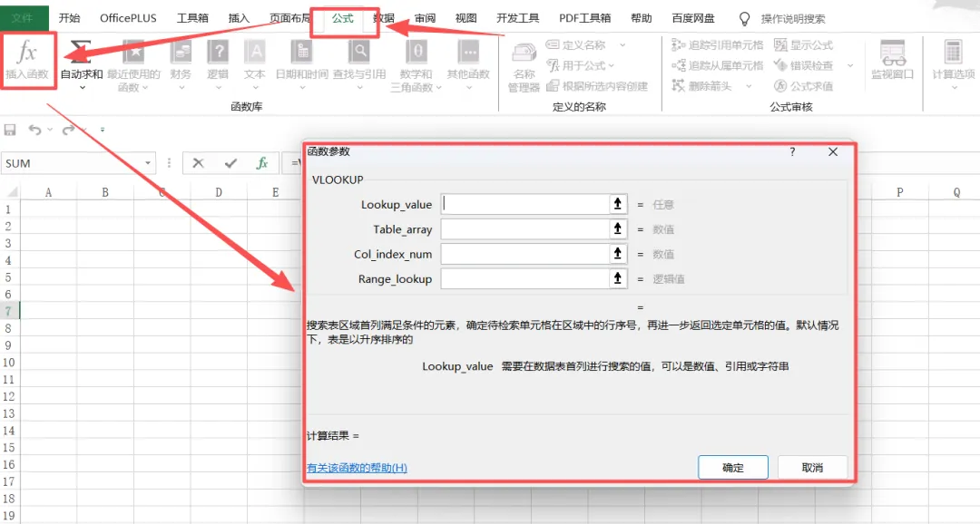Expand the Define Name dropdown arrow

click(x=622, y=45)
